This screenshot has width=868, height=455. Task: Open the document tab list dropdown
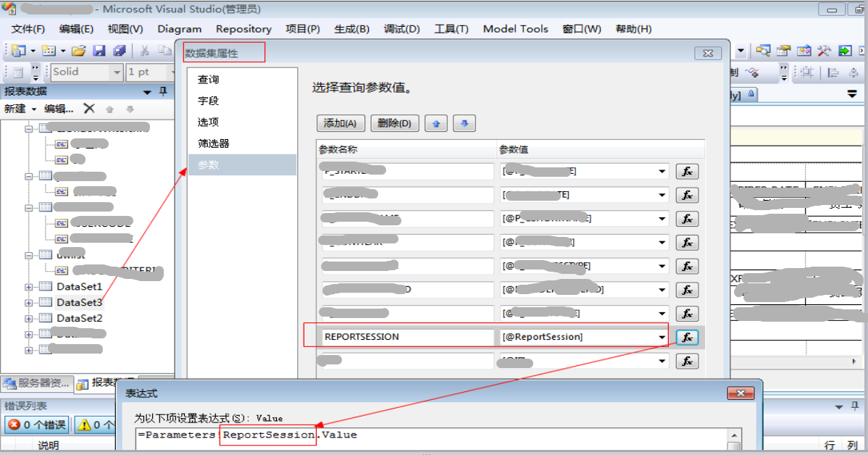coord(853,95)
